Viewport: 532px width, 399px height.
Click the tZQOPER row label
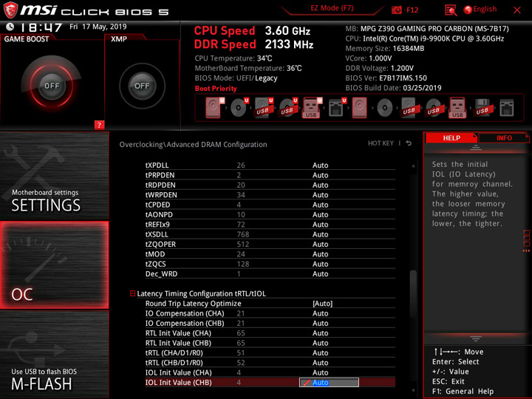tap(160, 245)
